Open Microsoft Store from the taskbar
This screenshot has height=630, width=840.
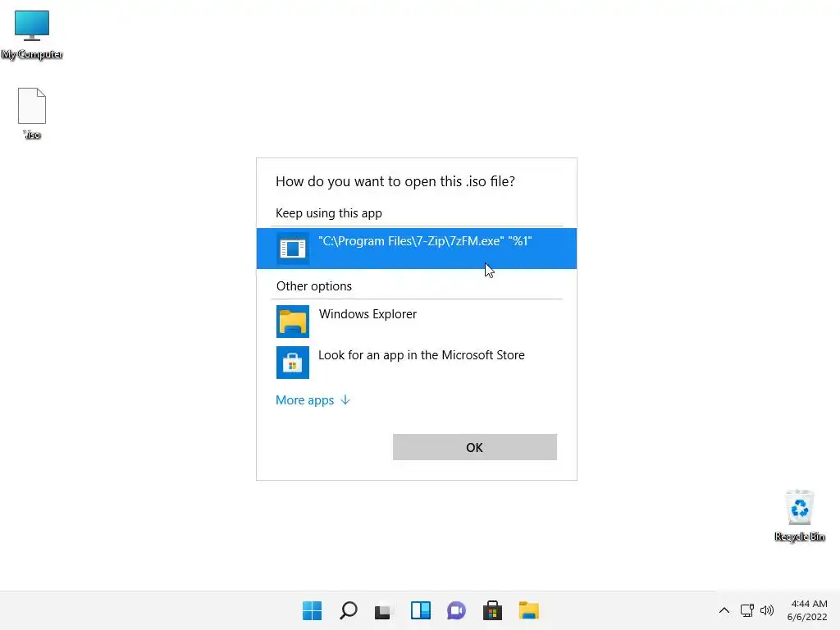[x=492, y=610]
